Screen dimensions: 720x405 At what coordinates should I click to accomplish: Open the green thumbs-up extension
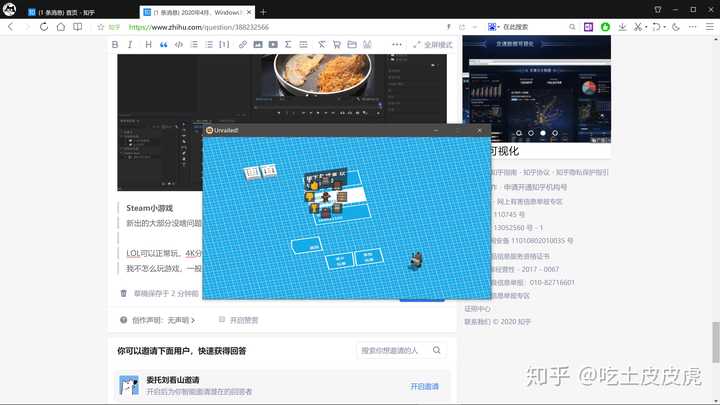click(x=605, y=27)
